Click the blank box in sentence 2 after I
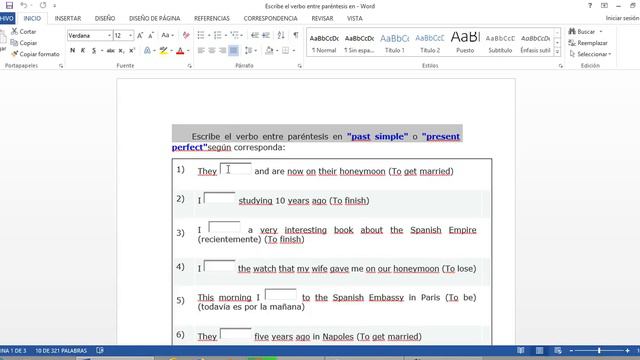The width and height of the screenshot is (640, 360). (x=220, y=198)
